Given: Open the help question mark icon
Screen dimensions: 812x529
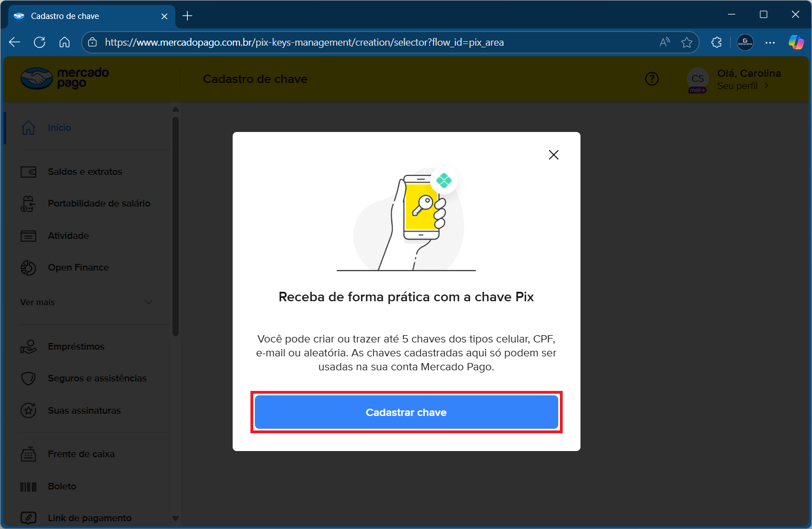Looking at the screenshot, I should pos(652,79).
